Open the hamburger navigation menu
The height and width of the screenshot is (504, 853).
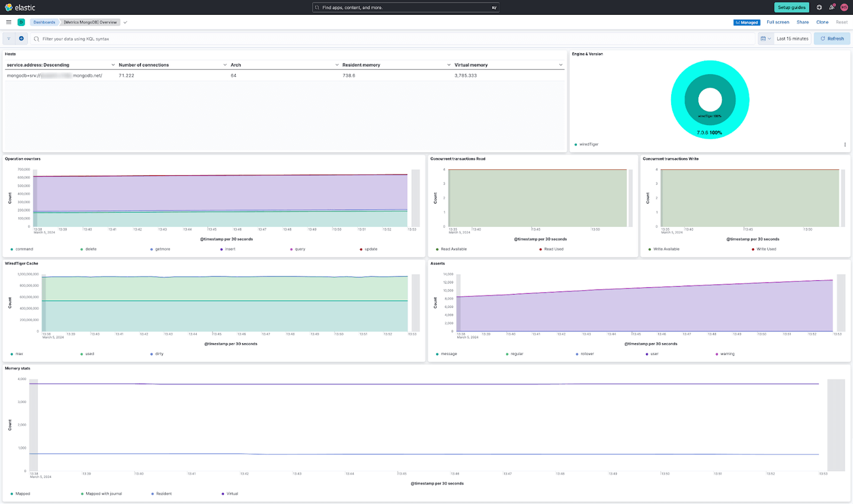(8, 22)
